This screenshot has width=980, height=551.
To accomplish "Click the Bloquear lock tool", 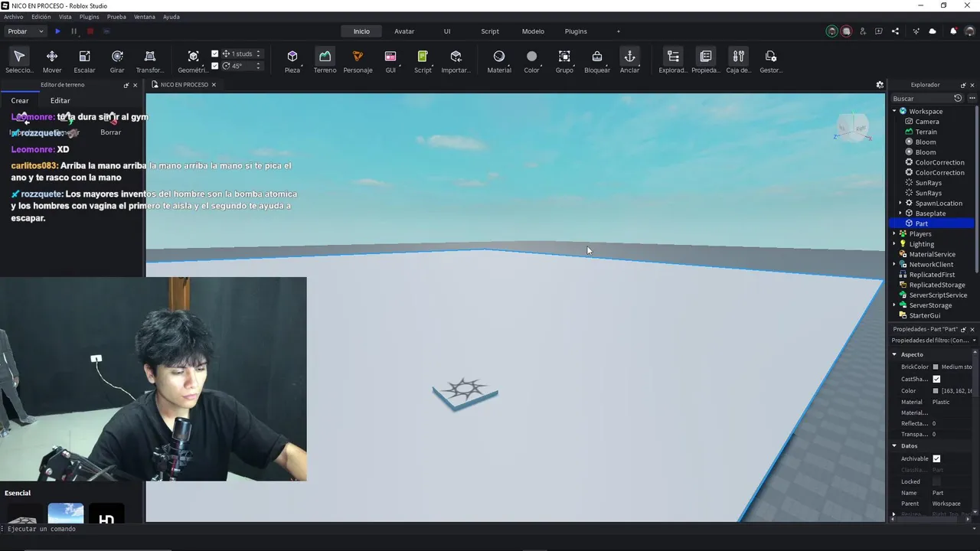I will click(x=597, y=61).
